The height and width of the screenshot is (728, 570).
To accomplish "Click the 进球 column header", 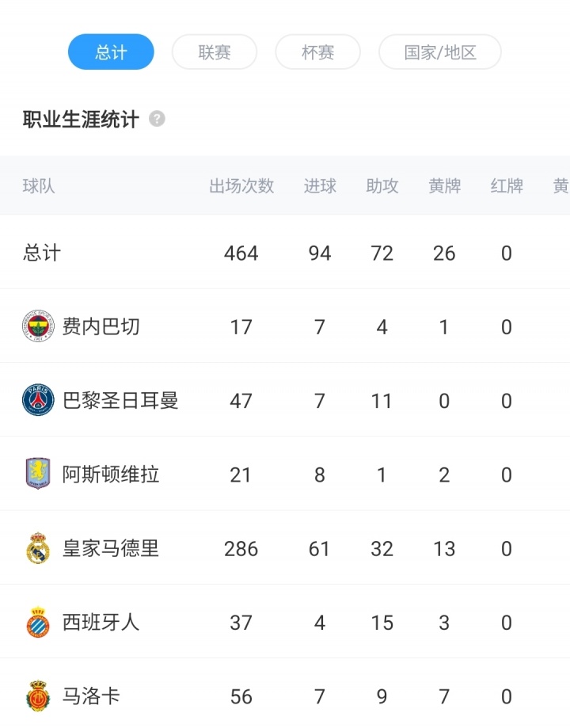I will click(x=320, y=186).
